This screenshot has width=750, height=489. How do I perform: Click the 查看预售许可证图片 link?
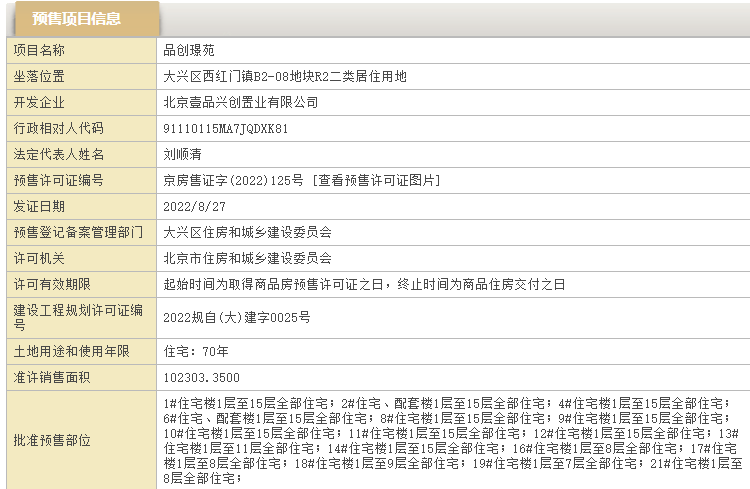point(375,181)
